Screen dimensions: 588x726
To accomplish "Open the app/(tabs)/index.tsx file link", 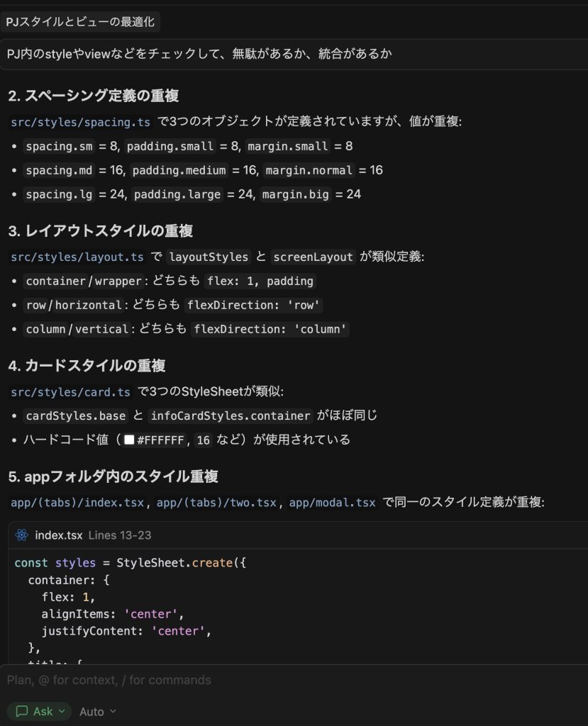I will pyautogui.click(x=77, y=503).
